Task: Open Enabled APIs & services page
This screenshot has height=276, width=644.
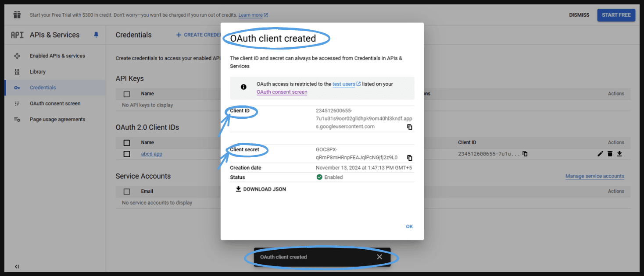Action: [57, 56]
